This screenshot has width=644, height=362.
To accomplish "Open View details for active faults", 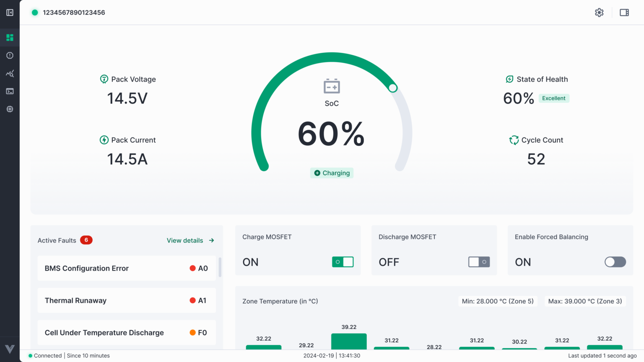I will (x=185, y=240).
